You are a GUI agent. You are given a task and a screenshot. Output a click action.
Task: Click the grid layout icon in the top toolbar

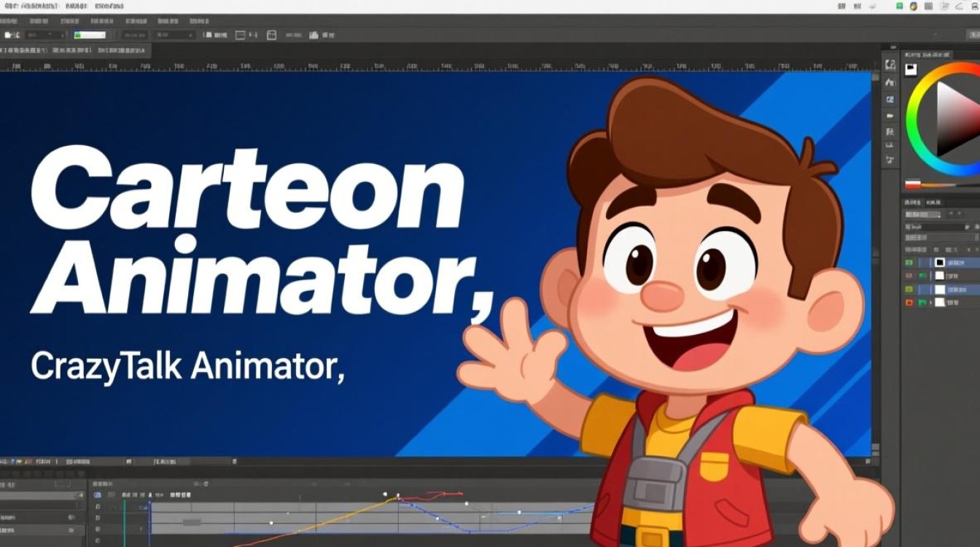click(x=239, y=34)
